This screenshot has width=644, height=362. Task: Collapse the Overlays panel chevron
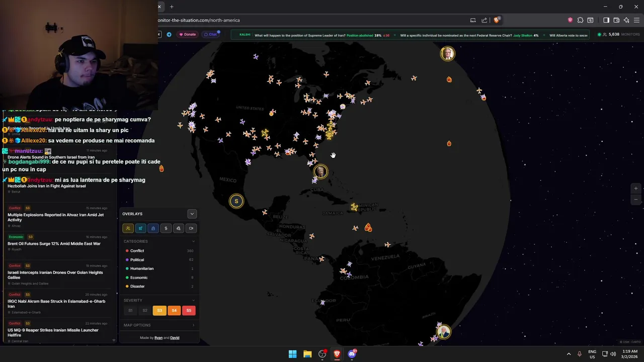tap(192, 214)
